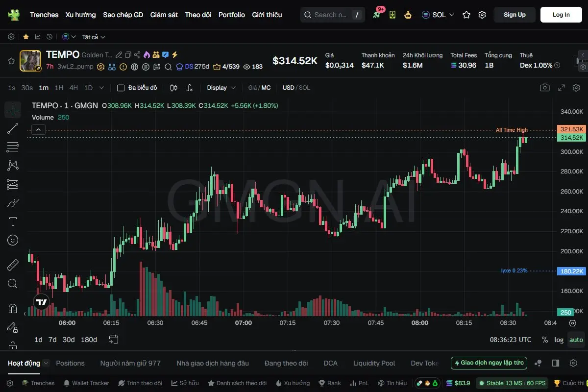Viewport: 588px width, 392px height.
Task: Open the Display dropdown menu
Action: tap(221, 88)
